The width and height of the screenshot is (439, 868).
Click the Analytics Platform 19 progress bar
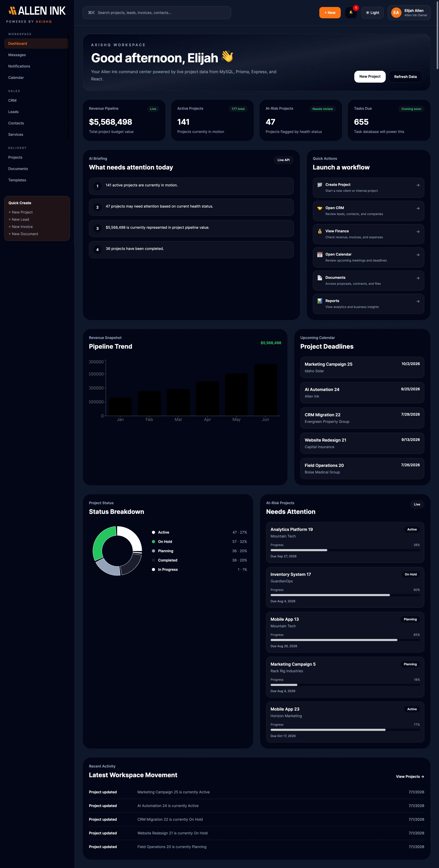345,550
